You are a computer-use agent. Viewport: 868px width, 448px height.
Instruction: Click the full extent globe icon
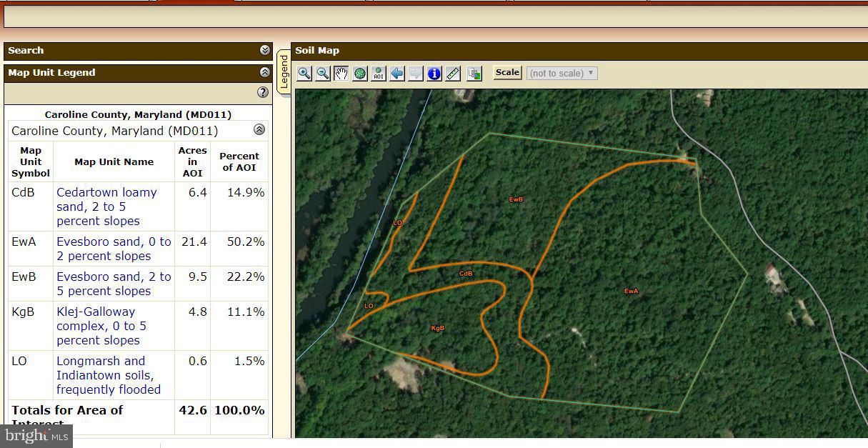coord(360,74)
